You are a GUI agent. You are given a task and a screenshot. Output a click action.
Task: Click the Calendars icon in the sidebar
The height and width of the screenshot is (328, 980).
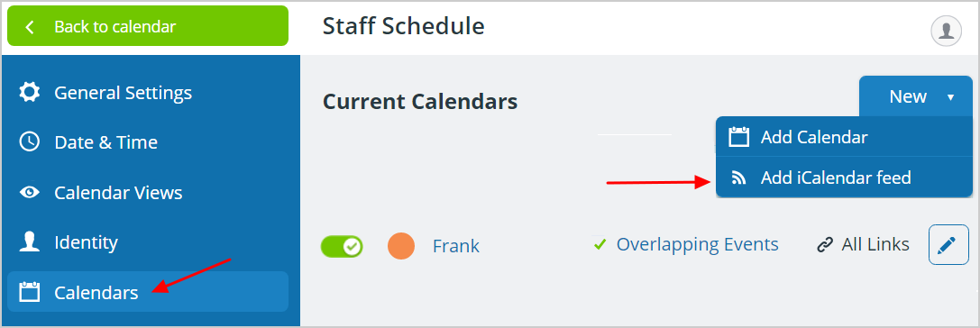30,292
